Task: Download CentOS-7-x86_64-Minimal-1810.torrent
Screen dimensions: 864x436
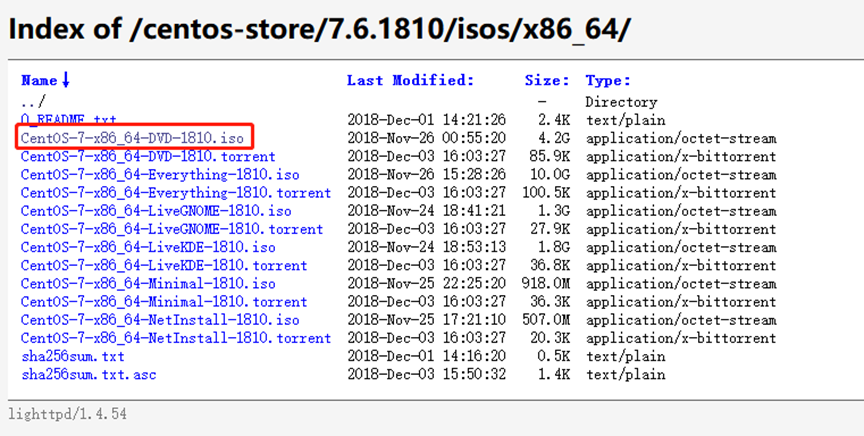Action: pyautogui.click(x=164, y=302)
